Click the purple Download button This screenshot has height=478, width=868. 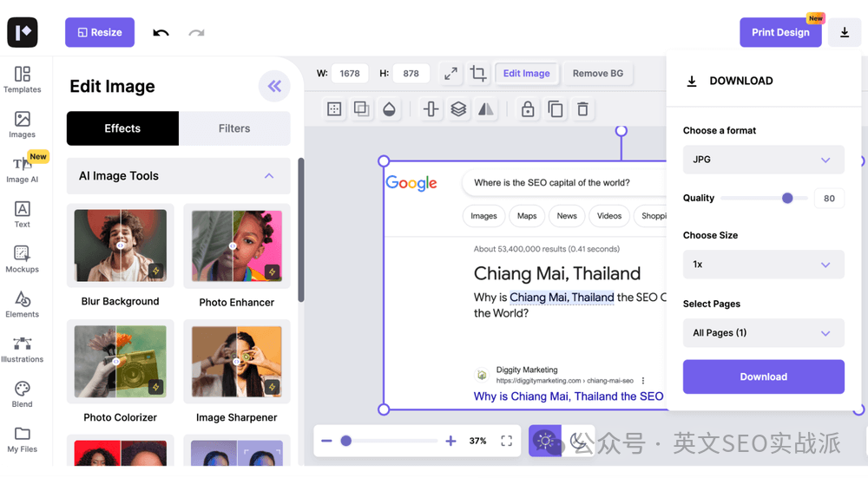(763, 377)
